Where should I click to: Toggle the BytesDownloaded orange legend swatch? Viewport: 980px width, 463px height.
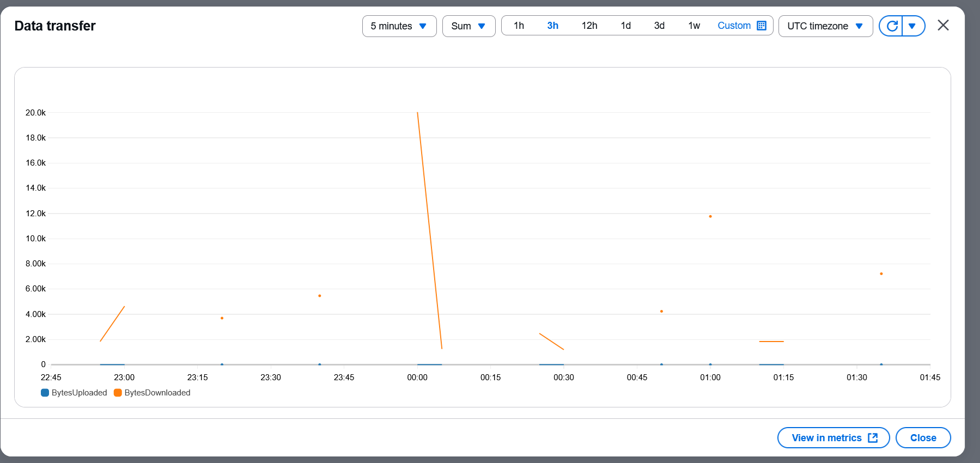tap(118, 393)
